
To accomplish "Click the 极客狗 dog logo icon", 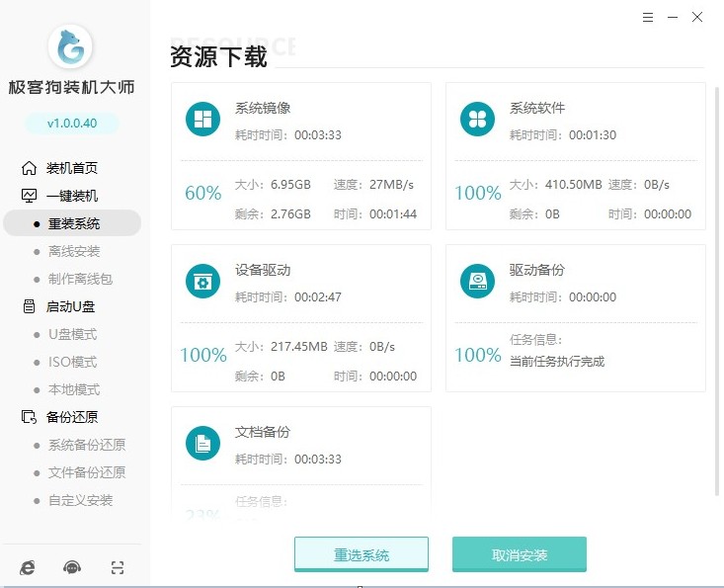I will tap(70, 46).
